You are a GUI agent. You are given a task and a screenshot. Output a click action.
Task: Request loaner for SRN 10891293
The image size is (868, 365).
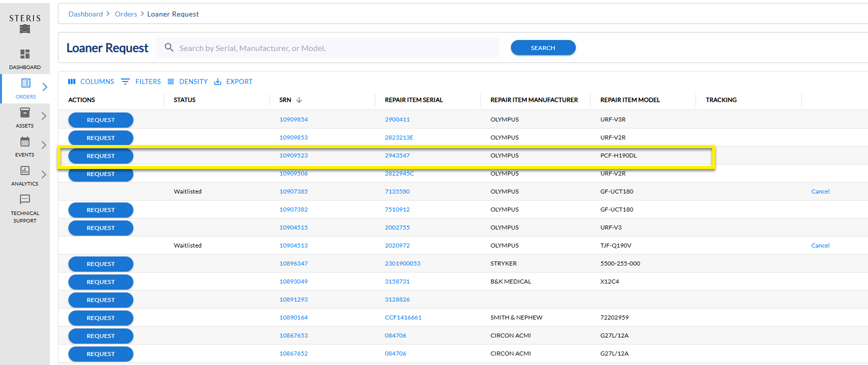click(x=101, y=300)
